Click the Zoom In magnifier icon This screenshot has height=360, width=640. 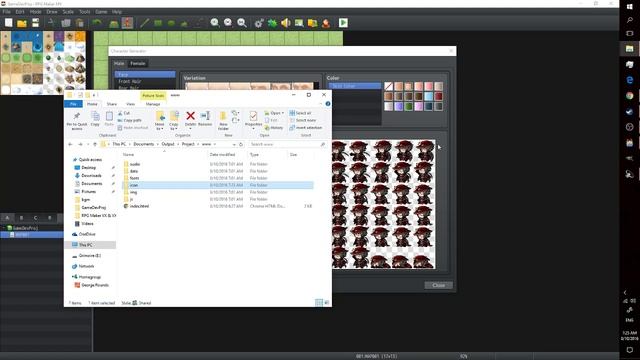(215, 23)
